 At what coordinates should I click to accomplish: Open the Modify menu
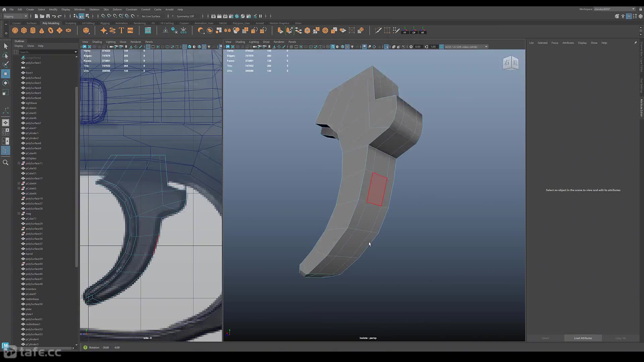point(53,9)
